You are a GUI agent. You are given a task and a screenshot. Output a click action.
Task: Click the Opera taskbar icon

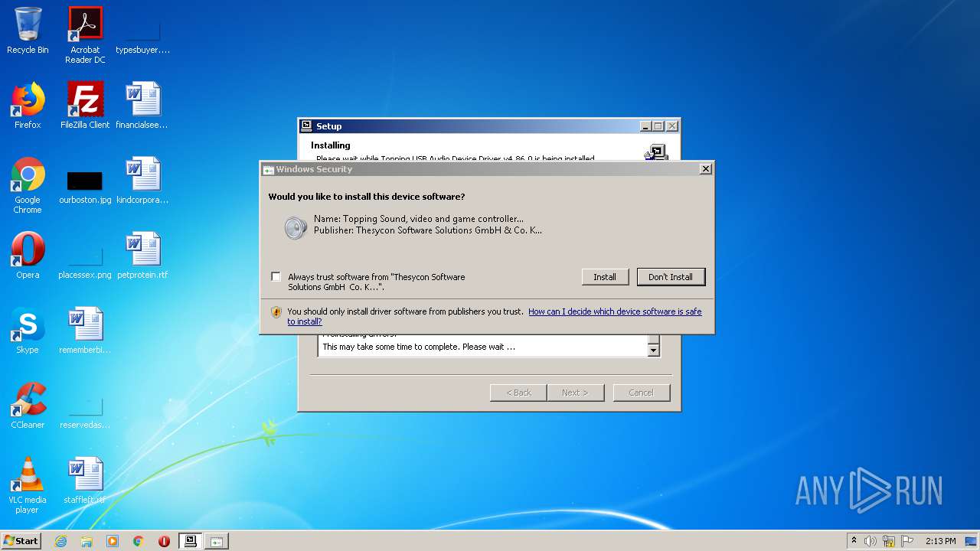coord(164,541)
